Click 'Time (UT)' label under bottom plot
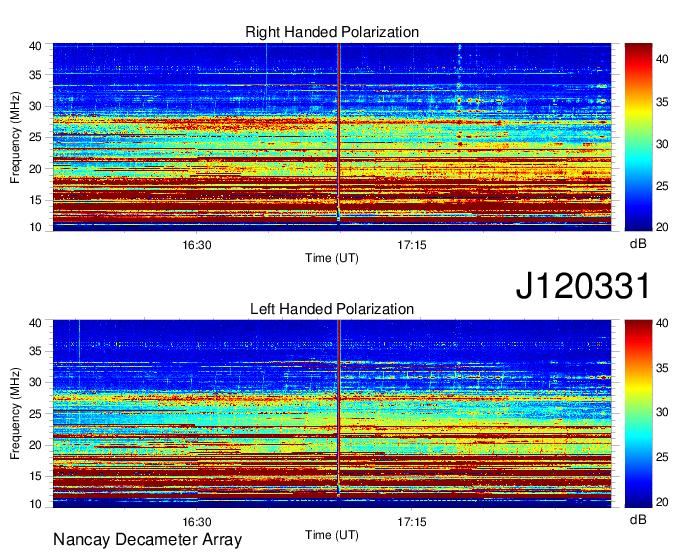Screen dimensions: 680x552 coord(332,535)
